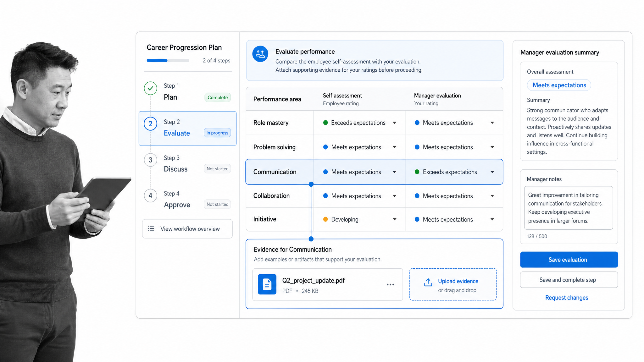Click the Save evaluation button
The image size is (644, 362).
click(x=569, y=260)
